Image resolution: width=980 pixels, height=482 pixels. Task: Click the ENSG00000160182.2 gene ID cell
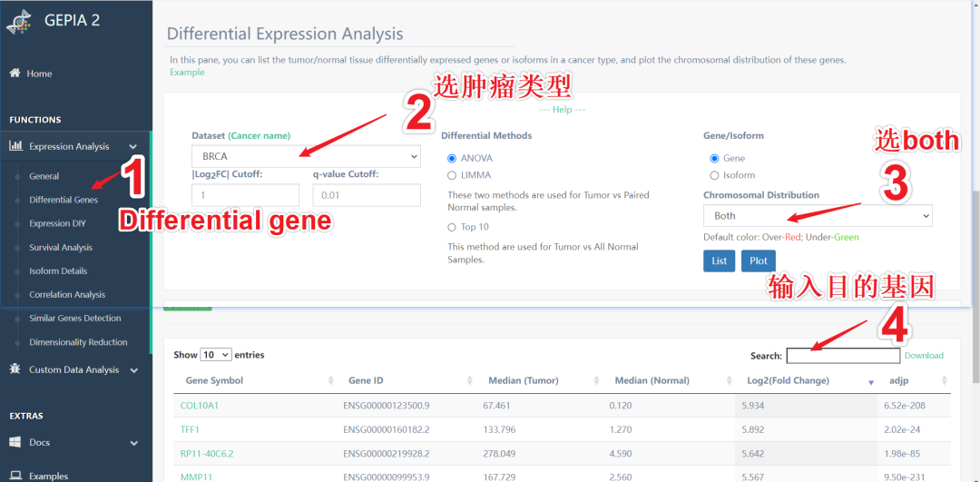(387, 430)
